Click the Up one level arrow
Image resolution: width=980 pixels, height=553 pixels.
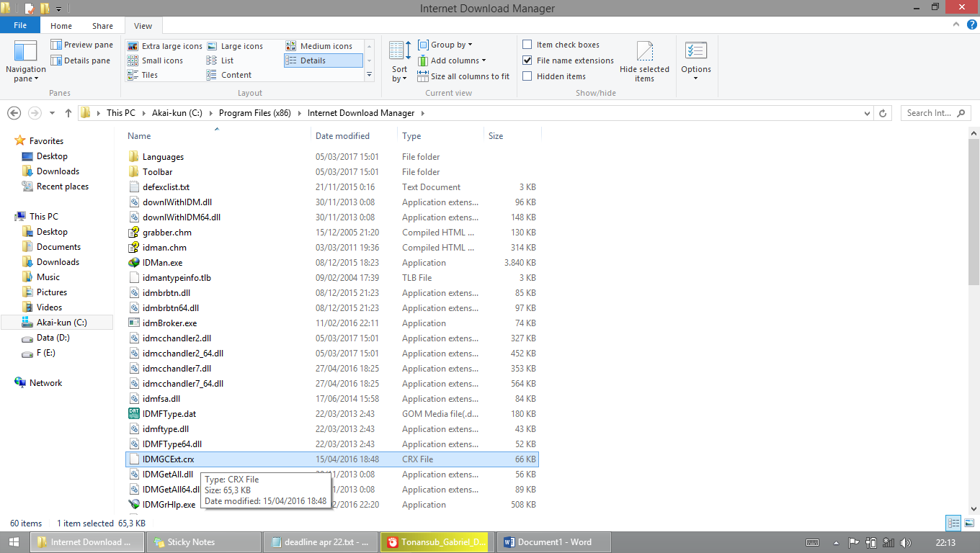tap(68, 113)
